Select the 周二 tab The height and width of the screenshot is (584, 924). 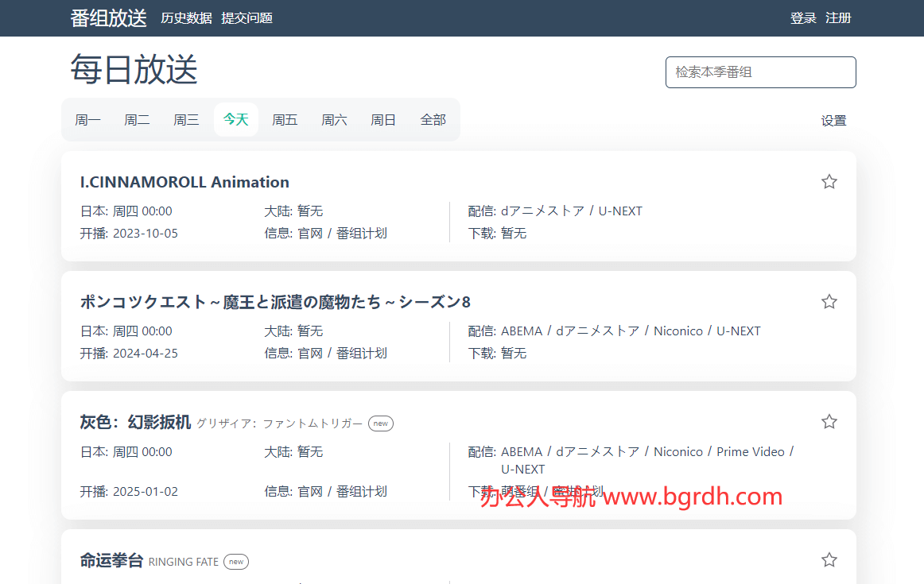pos(137,120)
